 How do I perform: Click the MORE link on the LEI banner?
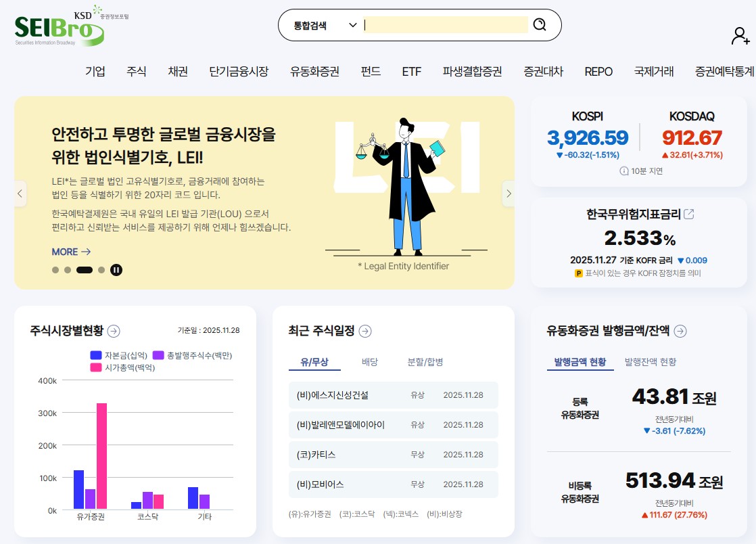[x=70, y=252]
